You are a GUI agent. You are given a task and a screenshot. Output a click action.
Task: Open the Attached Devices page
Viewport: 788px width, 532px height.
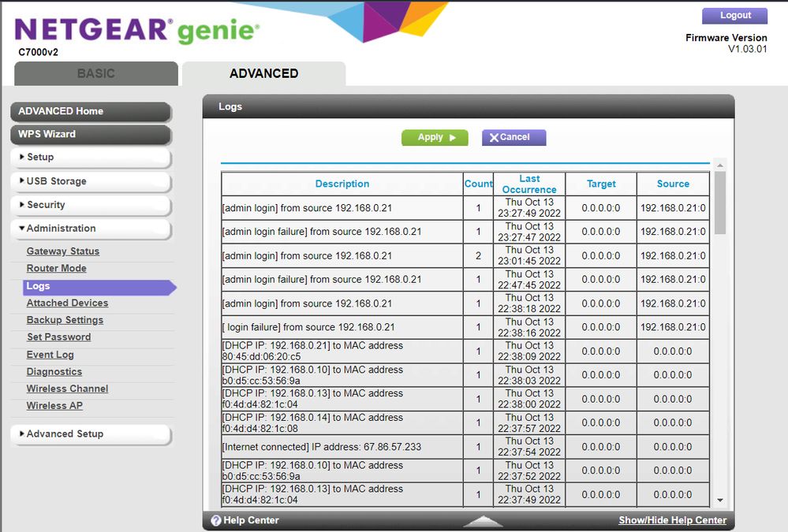pyautogui.click(x=67, y=303)
